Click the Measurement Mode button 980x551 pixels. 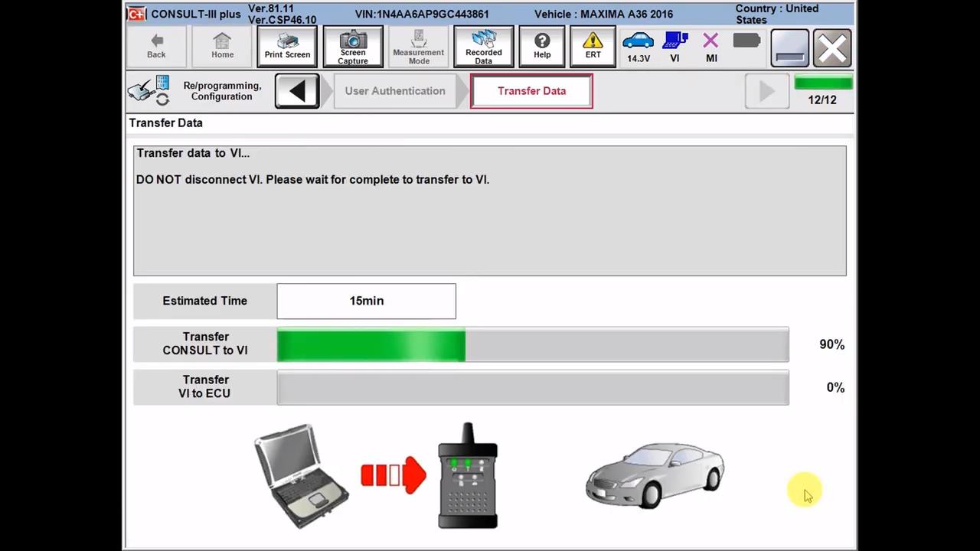coord(419,47)
